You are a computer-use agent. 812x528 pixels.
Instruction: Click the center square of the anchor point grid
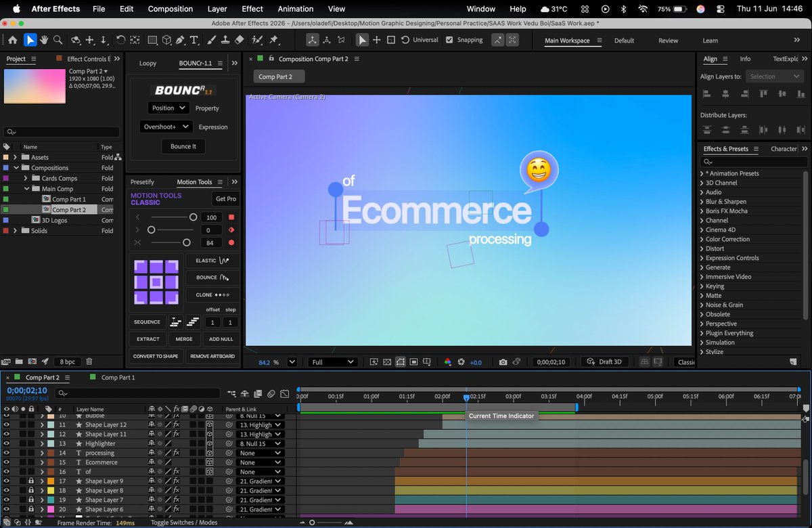(156, 282)
